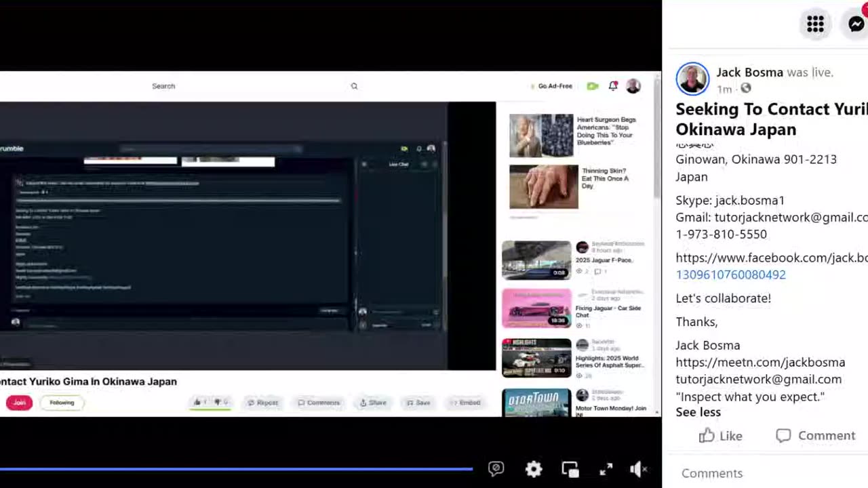Click the Skype: jack.bosma1 text
This screenshot has height=488, width=868.
pos(730,201)
